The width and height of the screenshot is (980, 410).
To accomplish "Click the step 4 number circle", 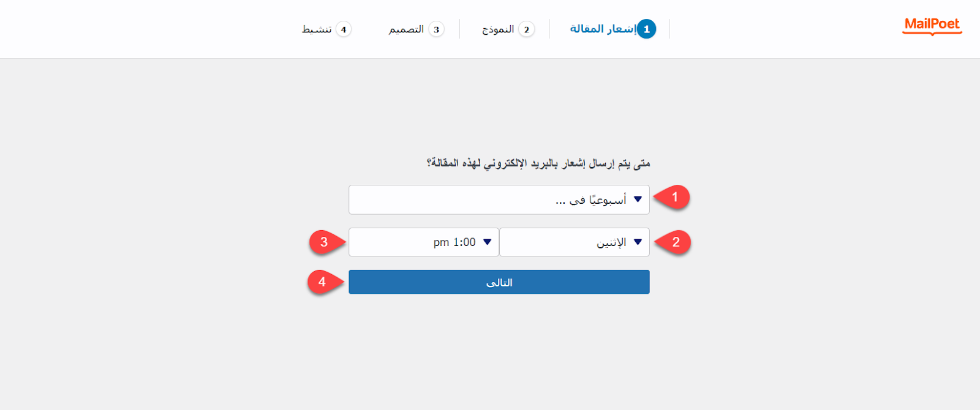I will [x=344, y=29].
